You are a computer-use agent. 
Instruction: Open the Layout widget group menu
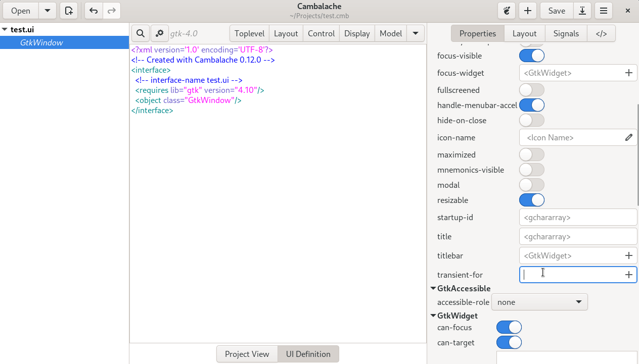pyautogui.click(x=286, y=33)
